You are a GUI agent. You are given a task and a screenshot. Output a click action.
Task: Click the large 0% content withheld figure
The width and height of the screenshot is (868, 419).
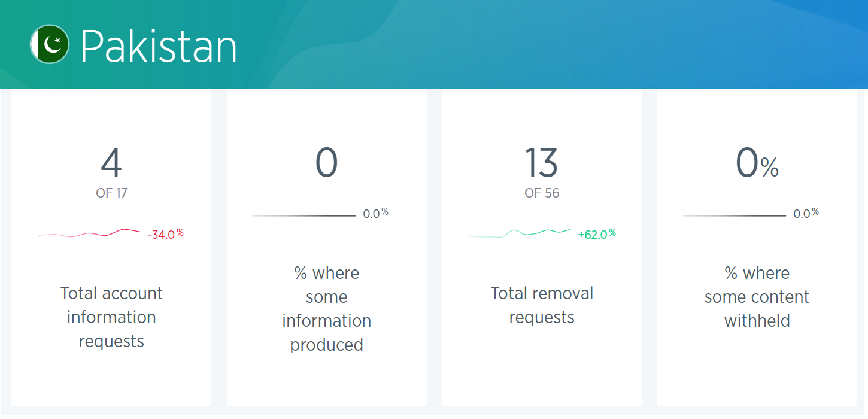coord(757,163)
